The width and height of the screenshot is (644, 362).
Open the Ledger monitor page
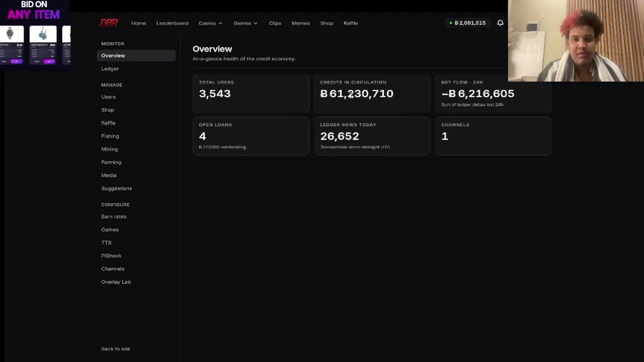[110, 69]
